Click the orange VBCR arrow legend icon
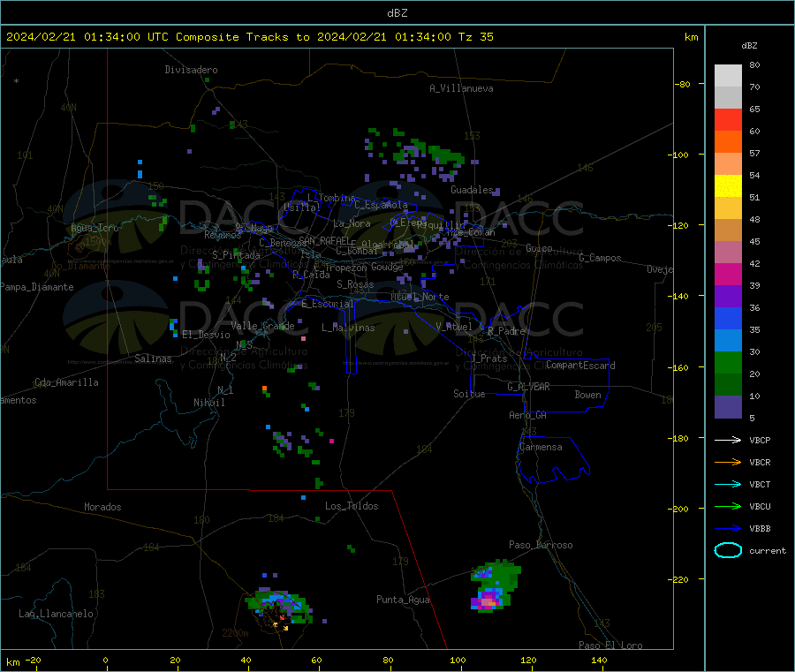The height and width of the screenshot is (672, 795). click(x=728, y=462)
